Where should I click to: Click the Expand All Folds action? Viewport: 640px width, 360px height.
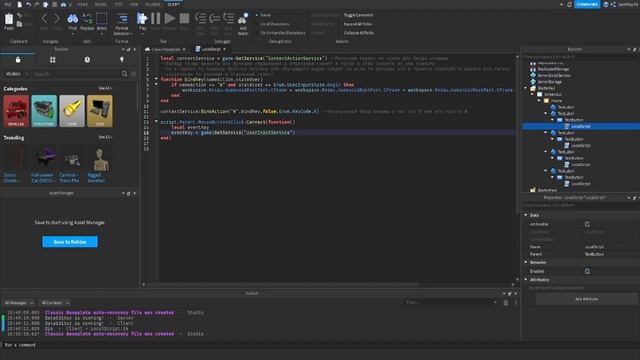358,24
